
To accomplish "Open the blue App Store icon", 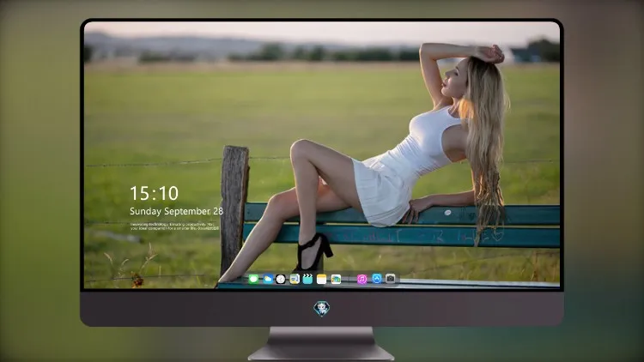I will point(377,279).
